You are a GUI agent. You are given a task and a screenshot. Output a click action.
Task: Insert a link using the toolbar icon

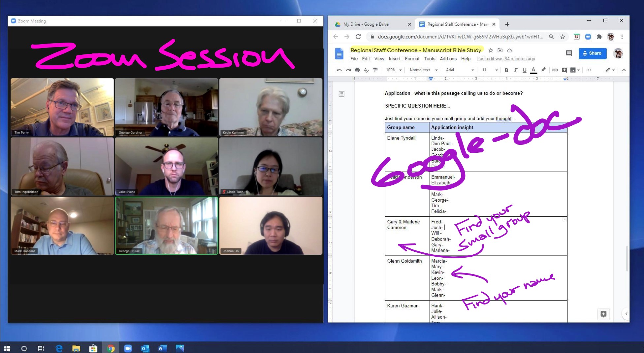click(555, 70)
